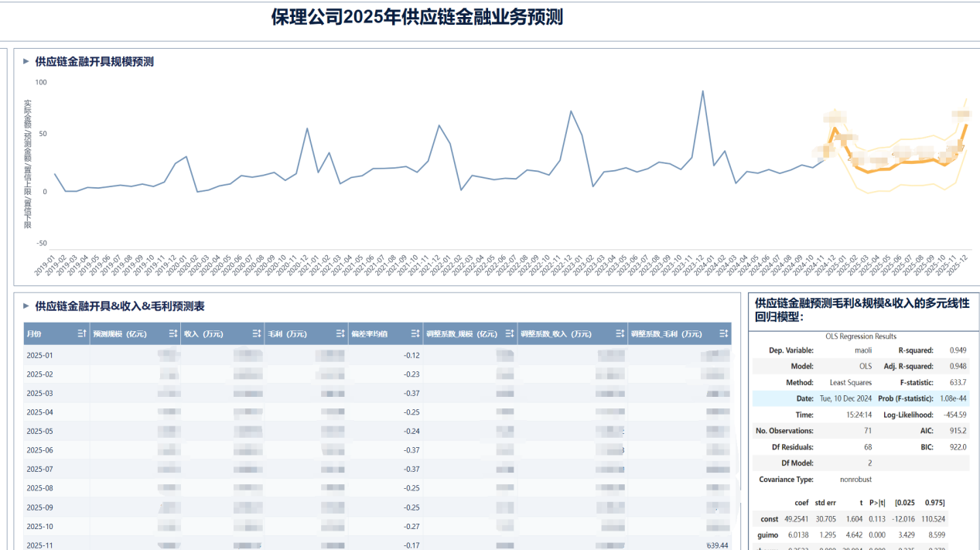
Task: Sort table by 预测规模 (亿元) column icon
Action: [173, 333]
